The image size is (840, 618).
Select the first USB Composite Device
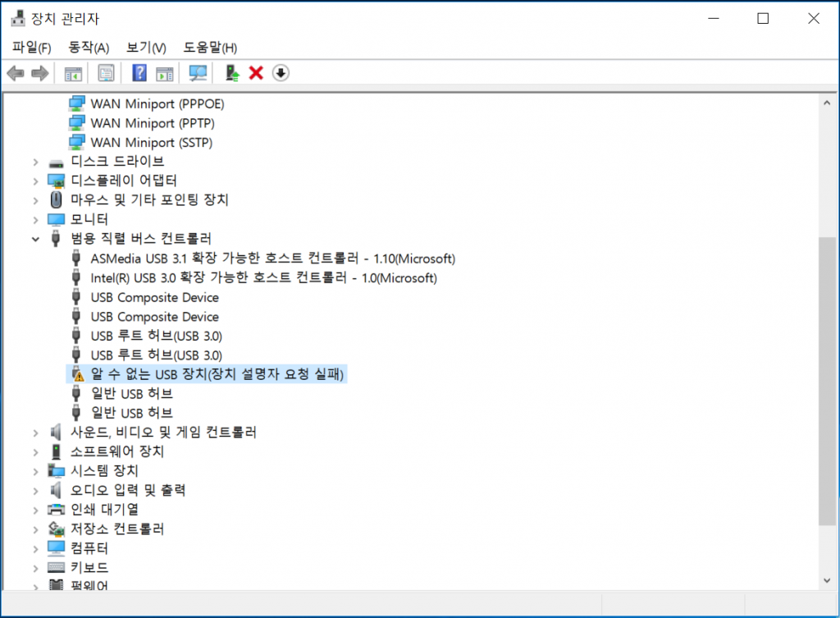coord(155,297)
